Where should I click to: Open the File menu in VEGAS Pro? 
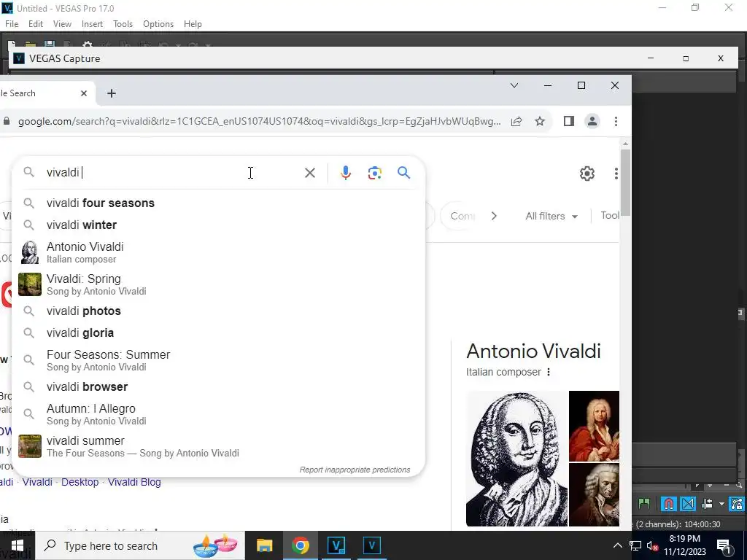tap(12, 24)
